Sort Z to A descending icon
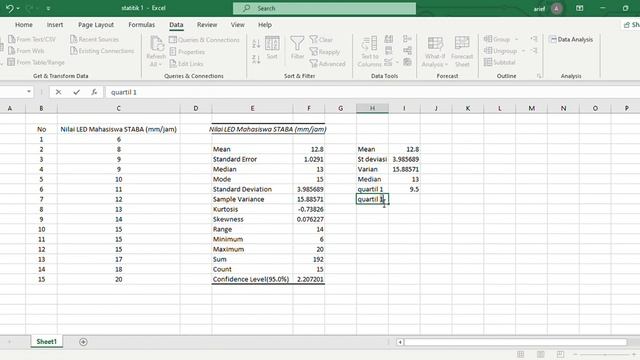This screenshot has width=640, height=360. click(256, 60)
